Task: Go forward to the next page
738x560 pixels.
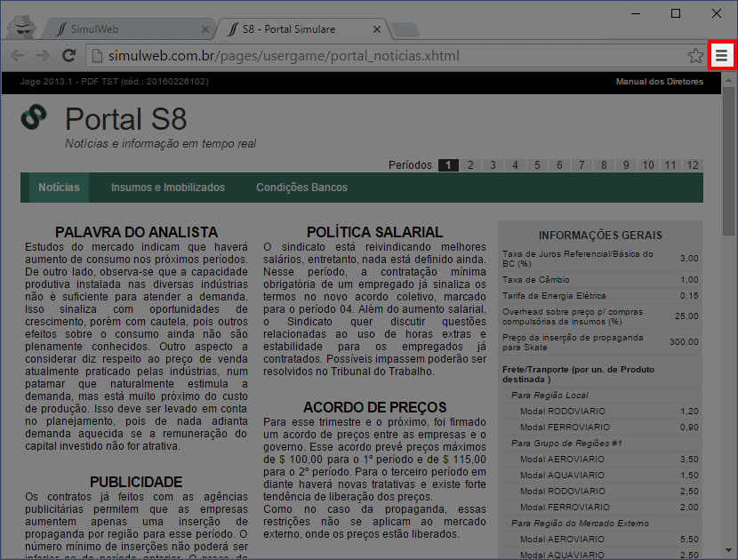Action: tap(43, 55)
